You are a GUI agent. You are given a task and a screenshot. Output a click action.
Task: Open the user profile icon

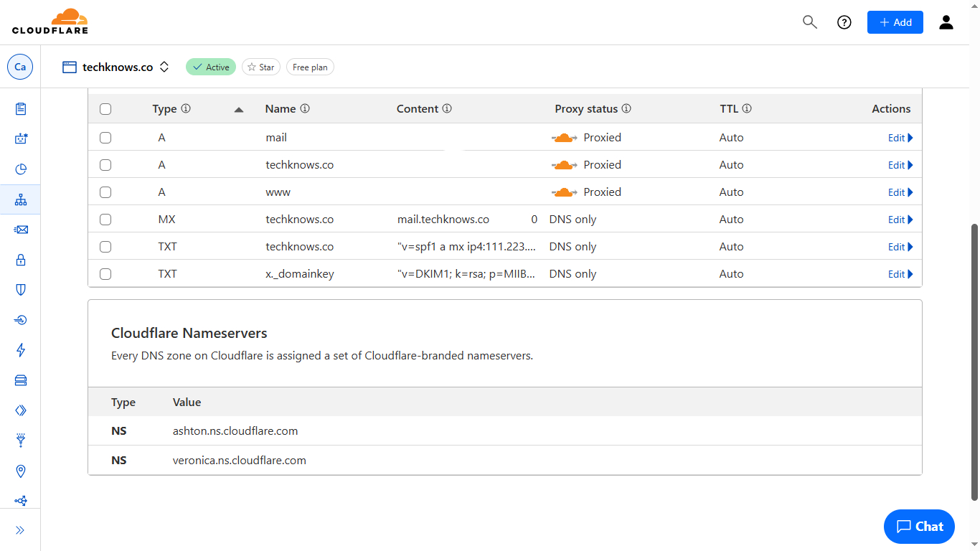[946, 22]
